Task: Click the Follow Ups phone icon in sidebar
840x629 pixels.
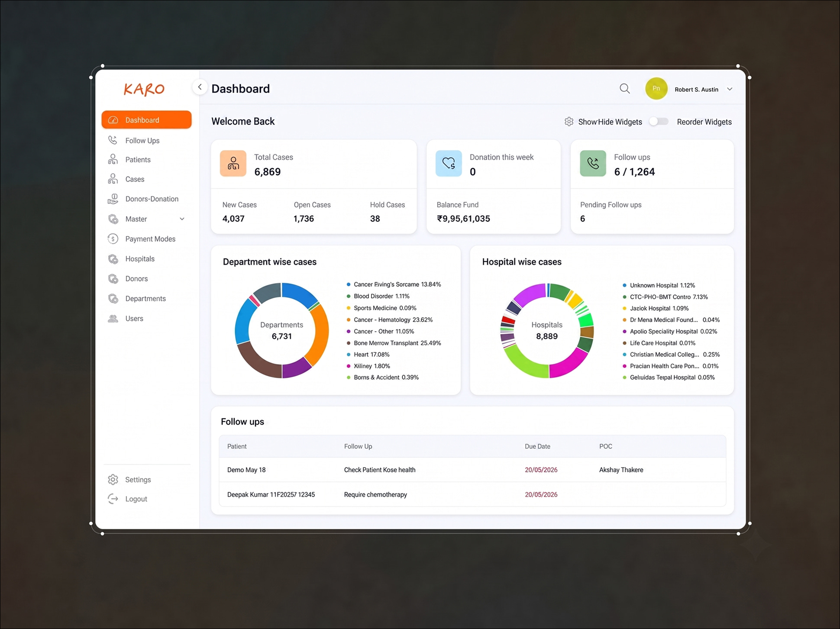Action: [113, 140]
